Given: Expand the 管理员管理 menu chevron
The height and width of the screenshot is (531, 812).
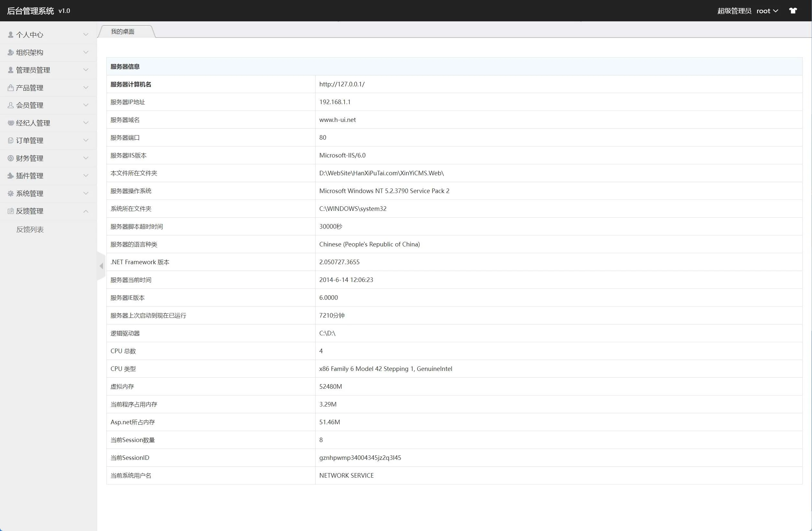Looking at the screenshot, I should pos(86,70).
